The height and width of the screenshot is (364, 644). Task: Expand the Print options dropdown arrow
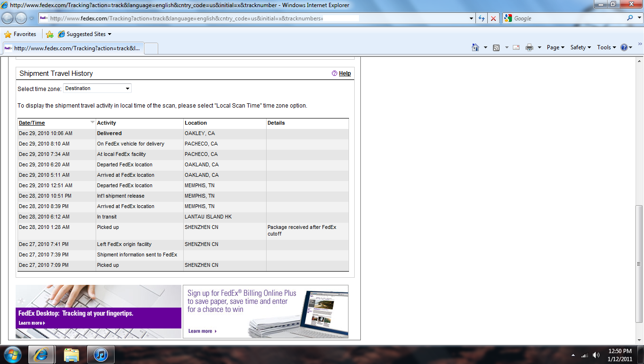coord(539,47)
